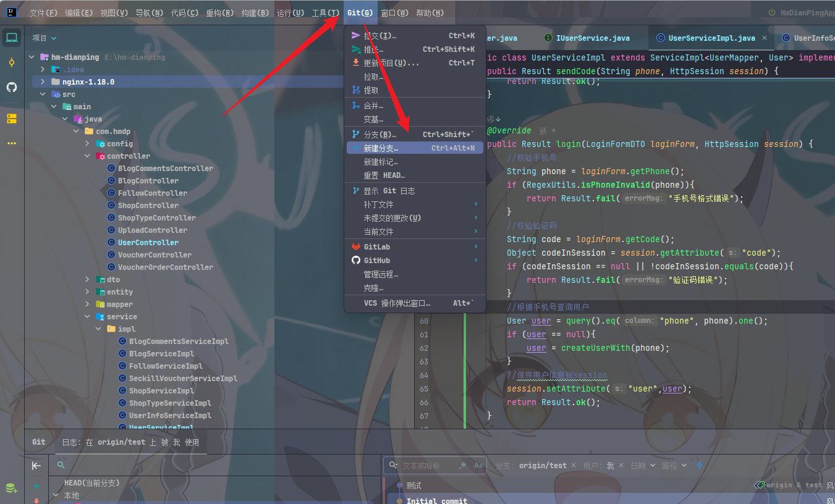Toggle regex option in Git log search

pyautogui.click(x=463, y=466)
